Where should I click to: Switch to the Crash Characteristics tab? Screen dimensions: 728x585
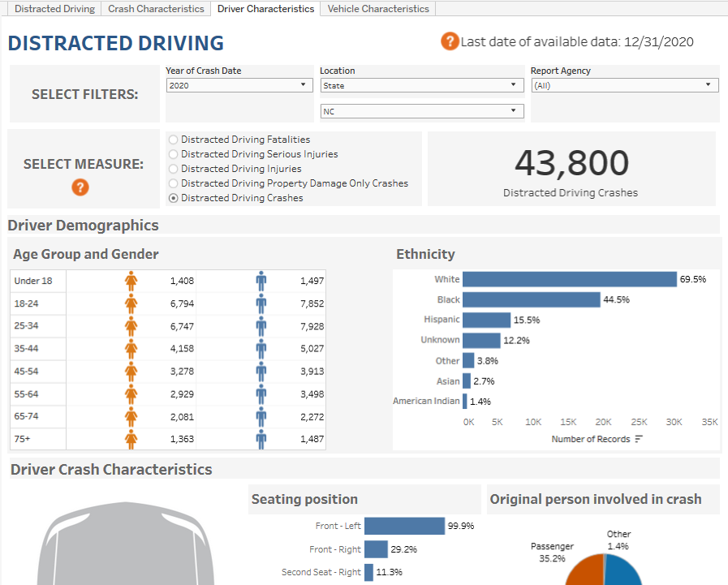(x=156, y=9)
